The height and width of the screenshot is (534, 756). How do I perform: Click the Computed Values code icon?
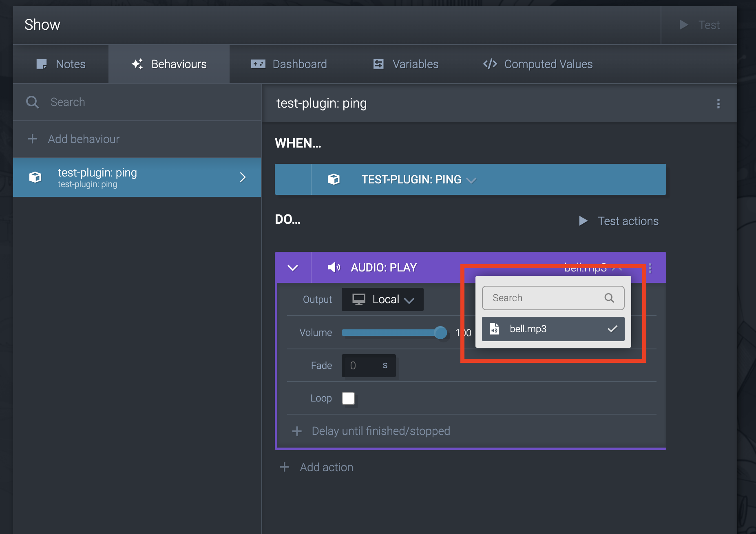tap(490, 64)
